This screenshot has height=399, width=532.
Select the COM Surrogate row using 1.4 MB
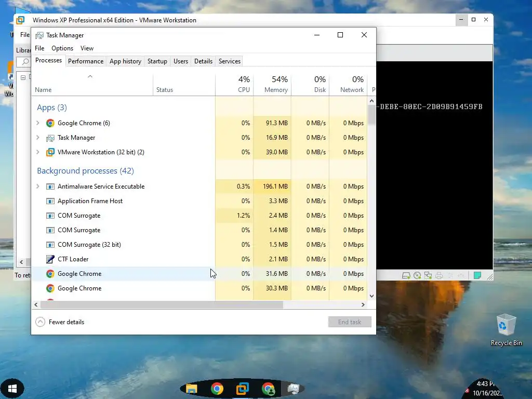pos(199,230)
